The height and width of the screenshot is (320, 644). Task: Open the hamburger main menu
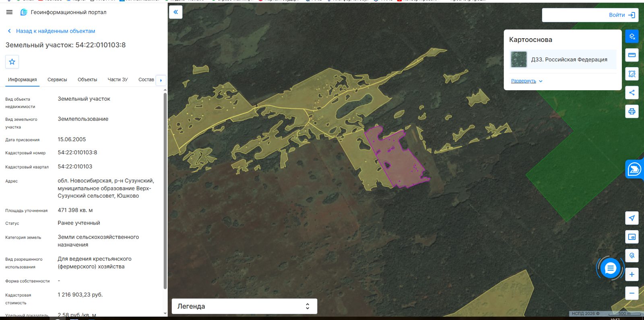pyautogui.click(x=9, y=12)
